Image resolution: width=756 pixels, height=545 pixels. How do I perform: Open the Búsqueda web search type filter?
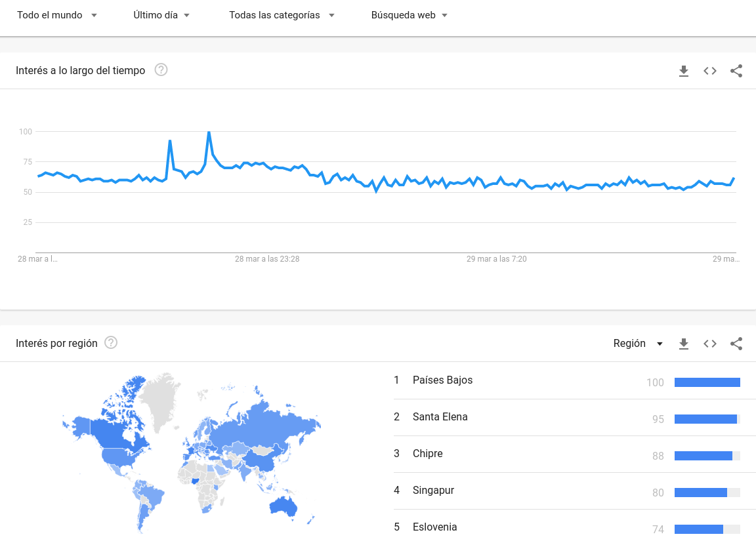[x=409, y=14]
